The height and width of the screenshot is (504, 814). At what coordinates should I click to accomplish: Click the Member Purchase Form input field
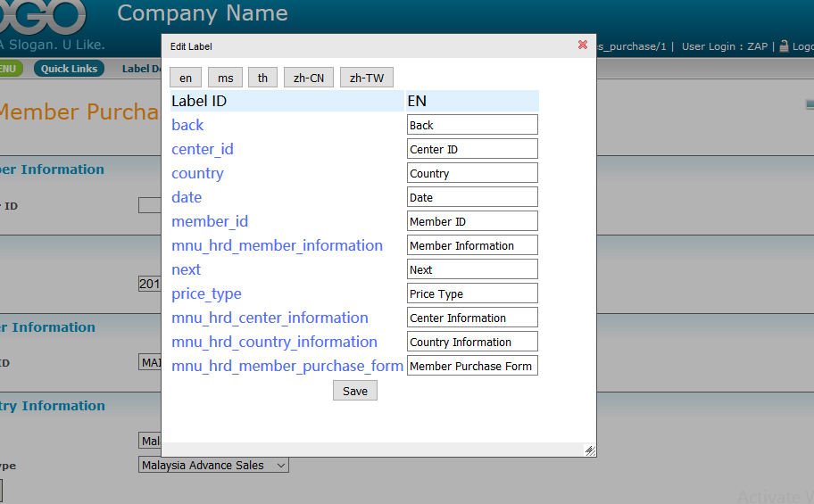click(x=472, y=366)
